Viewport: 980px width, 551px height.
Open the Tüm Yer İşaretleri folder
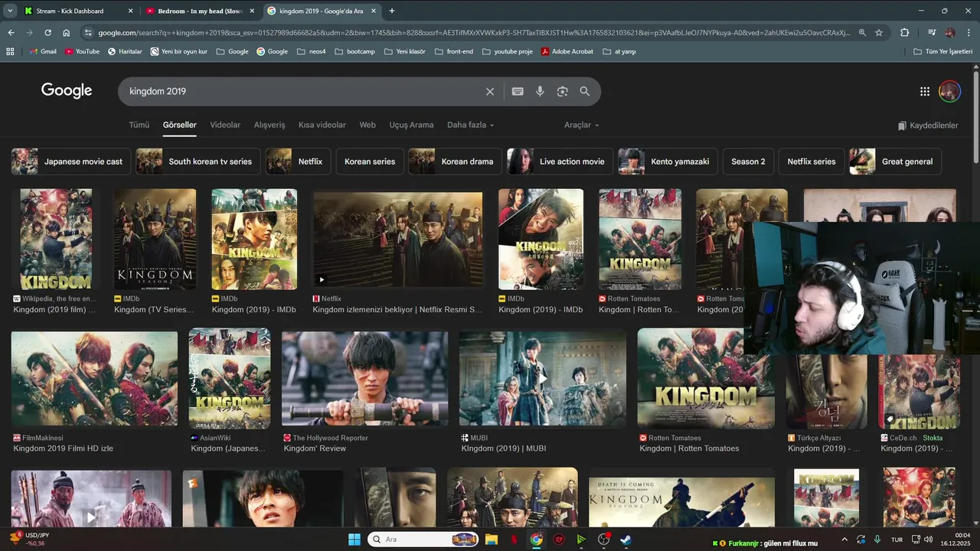[x=943, y=51]
